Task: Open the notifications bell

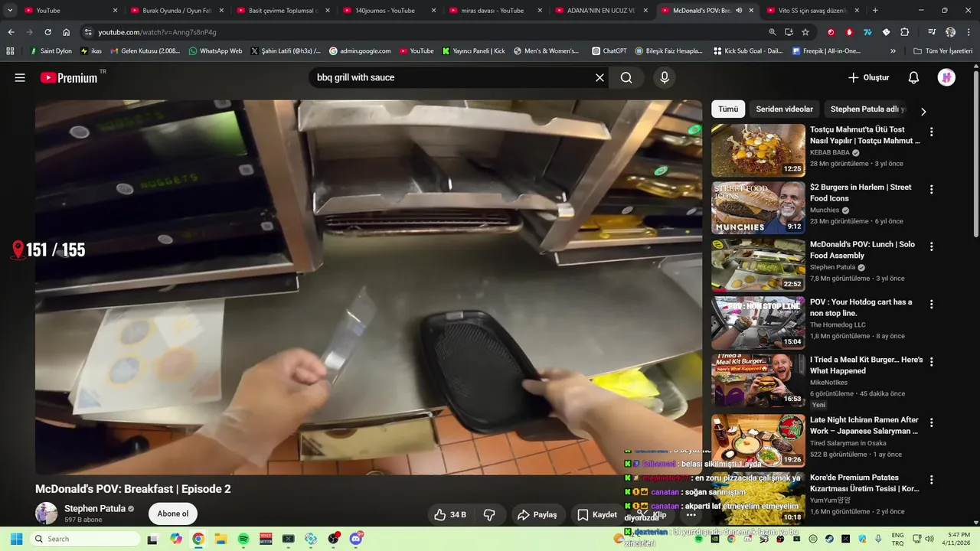Action: coord(913,77)
